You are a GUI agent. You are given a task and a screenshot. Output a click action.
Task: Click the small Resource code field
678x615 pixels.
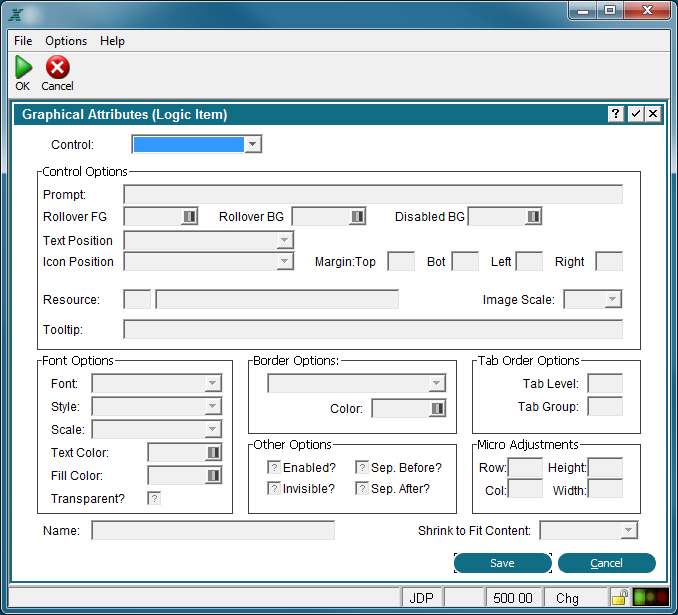pos(137,299)
